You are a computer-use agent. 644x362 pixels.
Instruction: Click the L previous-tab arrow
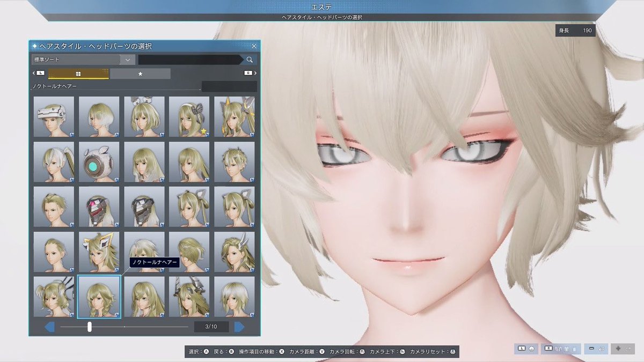(39, 73)
